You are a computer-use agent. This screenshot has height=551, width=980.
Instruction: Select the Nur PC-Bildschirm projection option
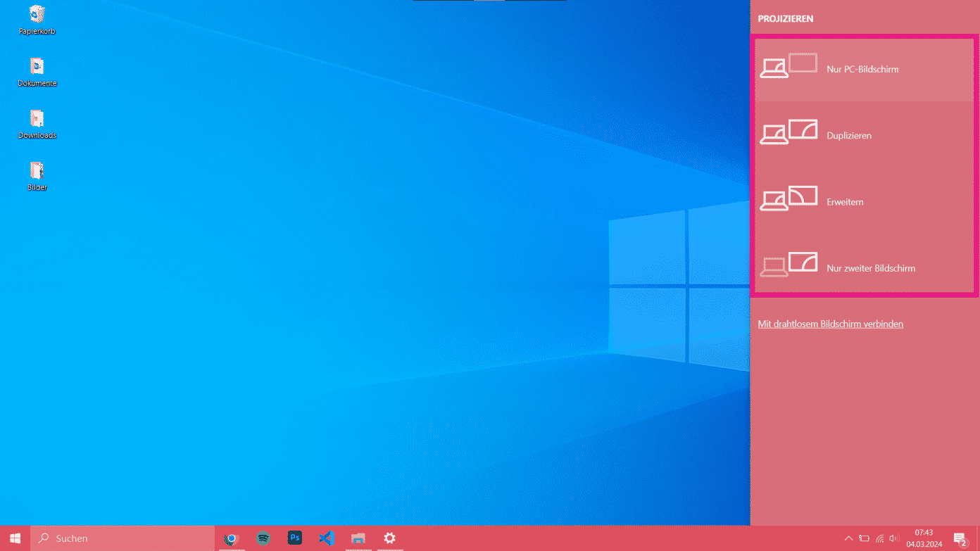pyautogui.click(x=865, y=69)
